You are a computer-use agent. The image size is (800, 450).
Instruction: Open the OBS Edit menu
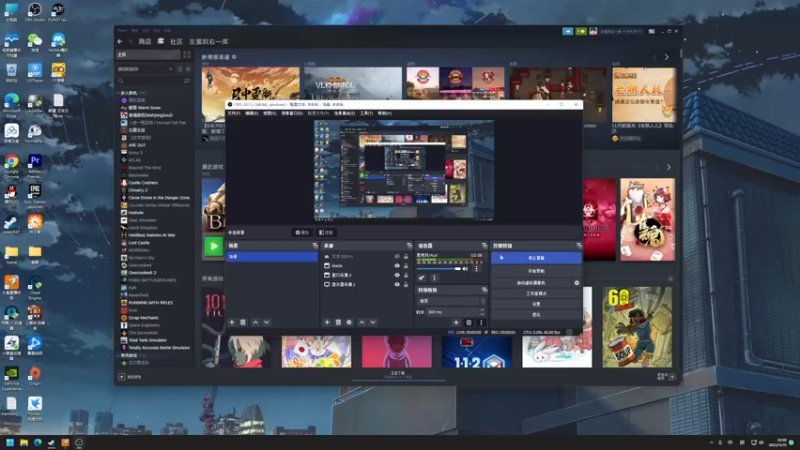click(252, 113)
